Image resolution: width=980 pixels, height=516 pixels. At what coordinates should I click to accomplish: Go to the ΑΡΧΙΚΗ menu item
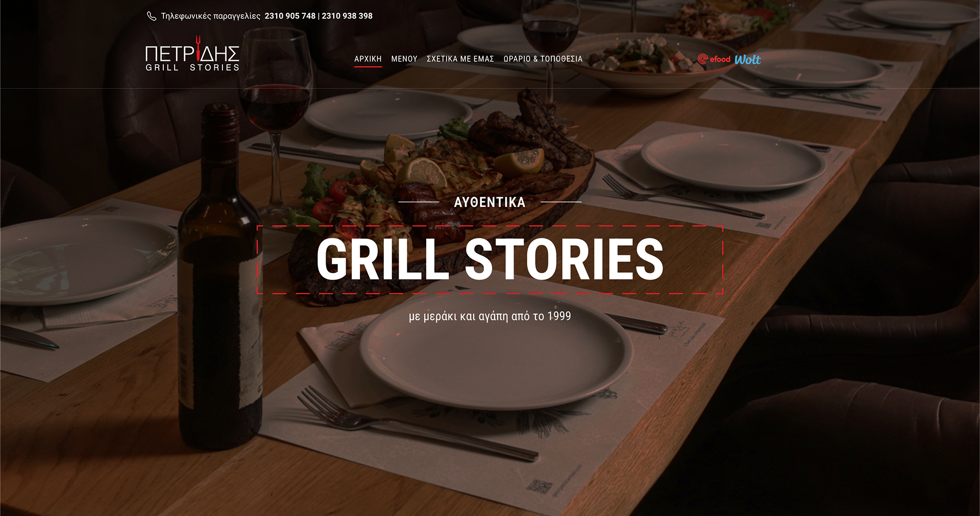[x=368, y=59]
